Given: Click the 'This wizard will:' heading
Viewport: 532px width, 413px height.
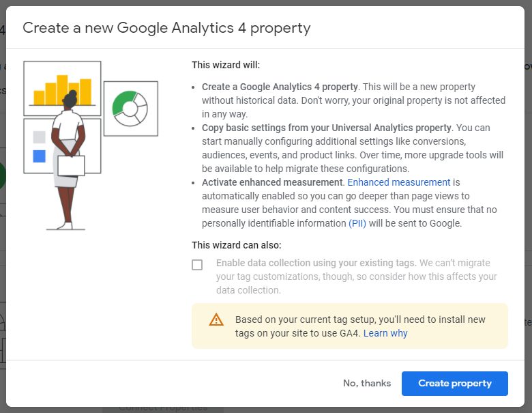Looking at the screenshot, I should 226,66.
